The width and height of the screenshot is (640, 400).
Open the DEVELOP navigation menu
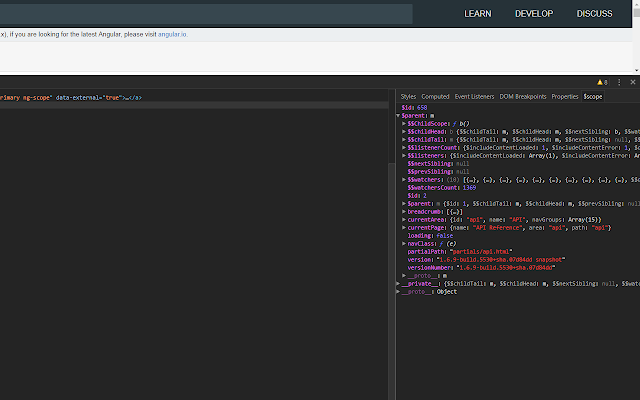[x=533, y=14]
